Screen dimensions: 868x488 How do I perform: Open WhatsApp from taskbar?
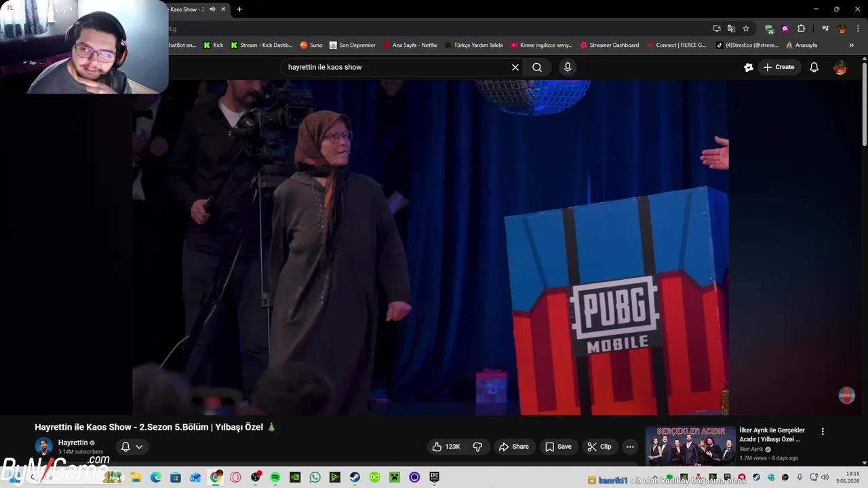pyautogui.click(x=315, y=477)
